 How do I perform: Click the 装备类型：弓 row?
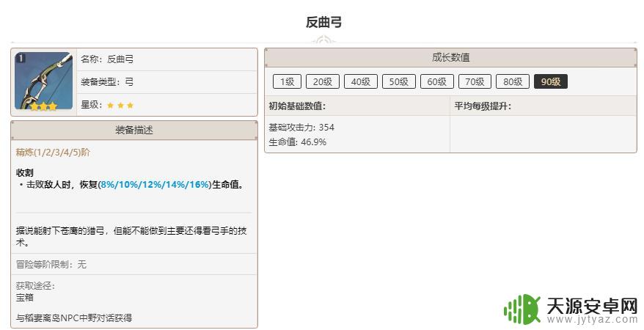point(167,82)
